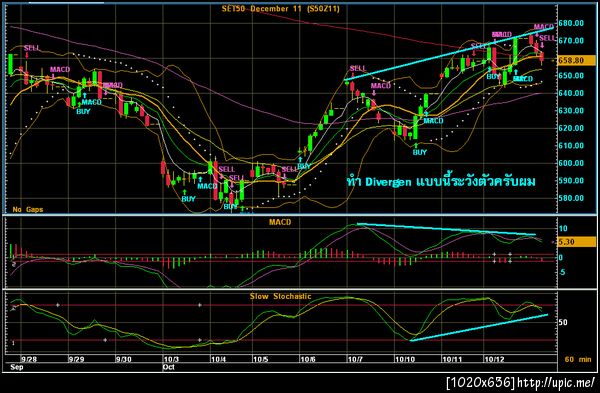Click the BUY signal label under 10/10 candle

tap(419, 152)
